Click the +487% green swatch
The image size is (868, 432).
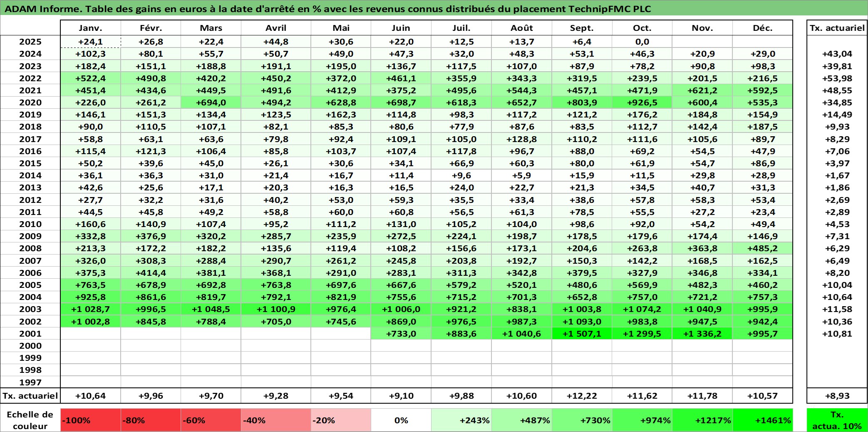(x=522, y=420)
